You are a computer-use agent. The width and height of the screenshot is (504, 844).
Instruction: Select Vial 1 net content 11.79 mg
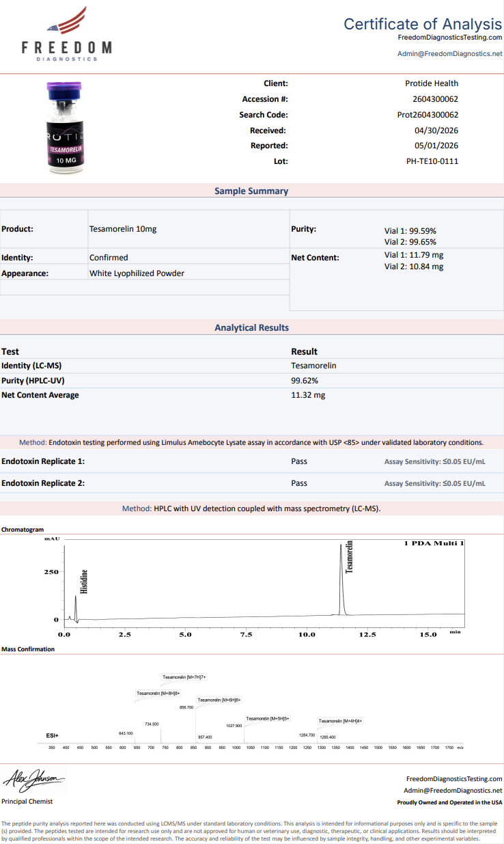click(414, 255)
